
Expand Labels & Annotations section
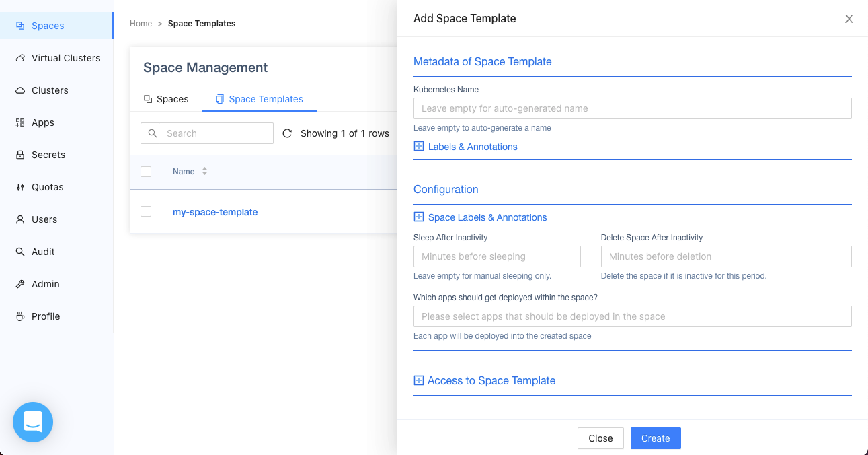coord(419,147)
